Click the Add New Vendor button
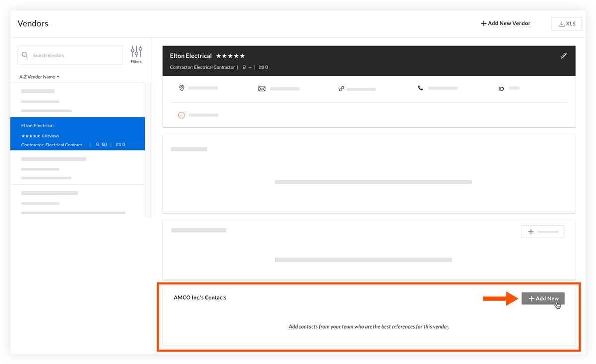Viewport: 596px width, 364px height. pos(505,23)
